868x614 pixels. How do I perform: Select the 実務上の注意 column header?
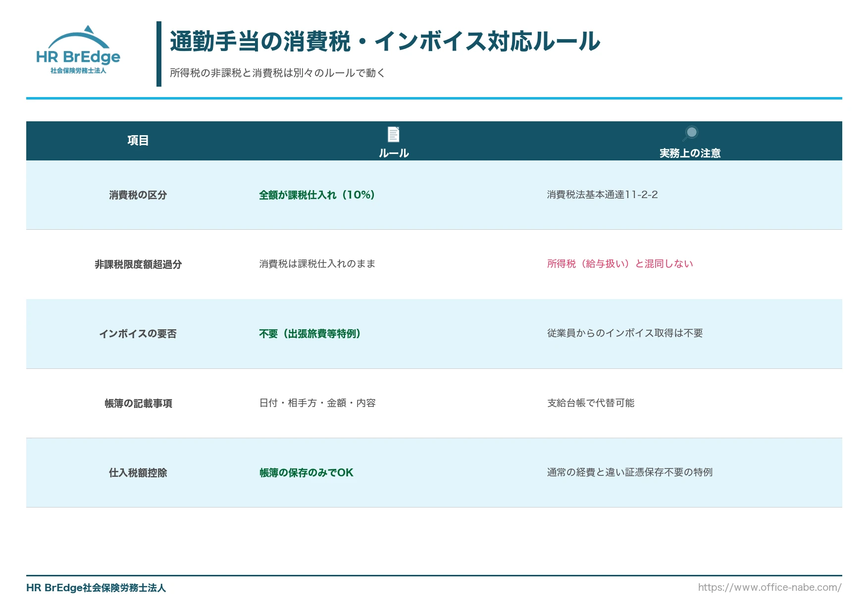(x=690, y=141)
